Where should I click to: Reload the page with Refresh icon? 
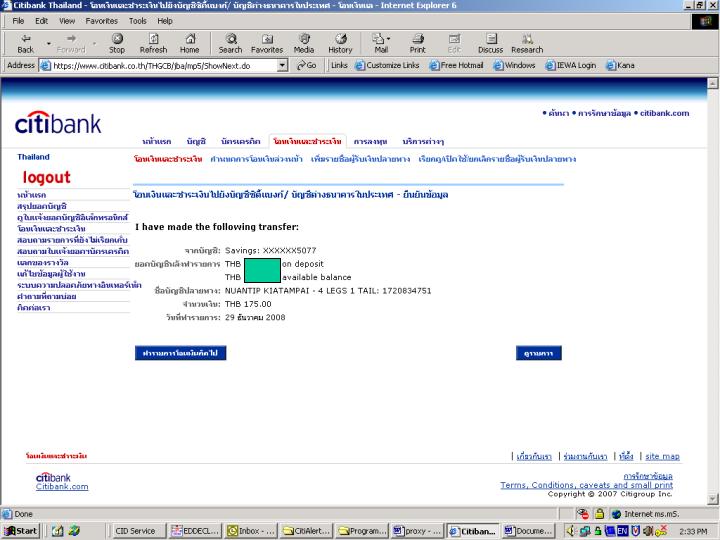[153, 44]
